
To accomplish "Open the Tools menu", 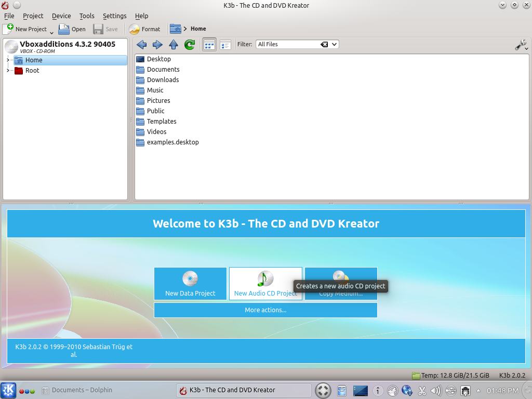I will (87, 16).
